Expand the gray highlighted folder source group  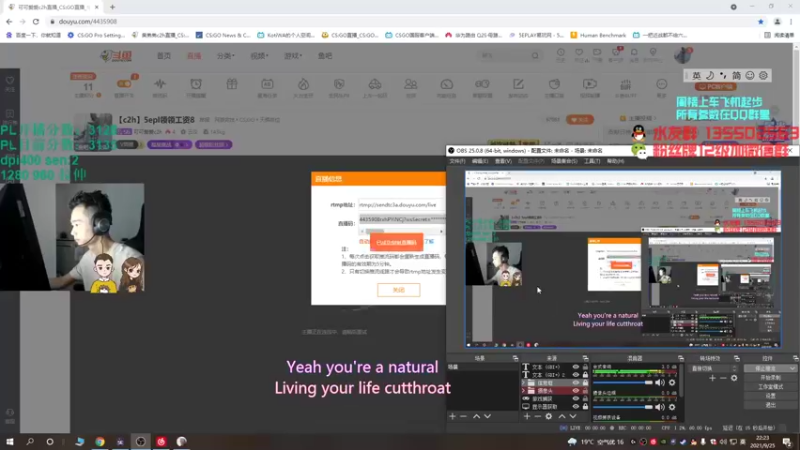523,383
